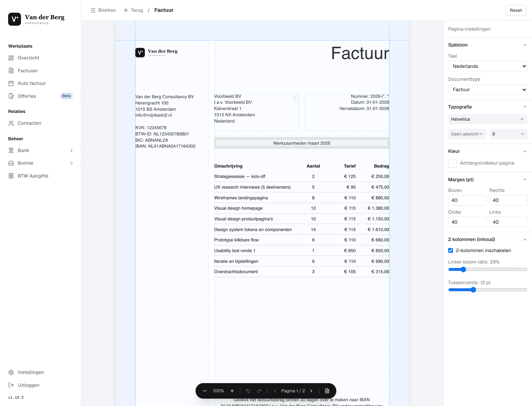Click the Achtergrondkleur pagina color swatch

[x=452, y=163]
